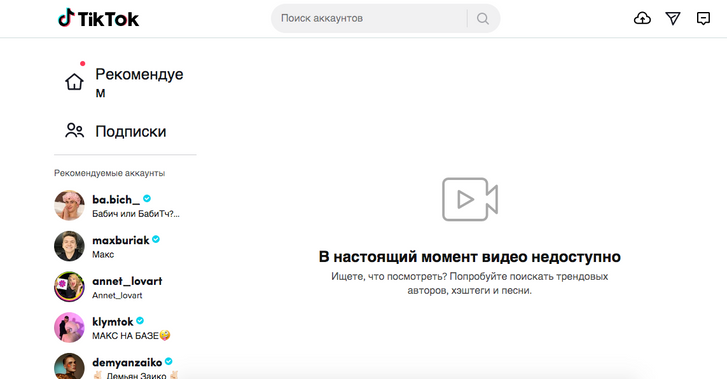This screenshot has height=379, width=727.
Task: Open the maxburiak account link
Action: (121, 240)
